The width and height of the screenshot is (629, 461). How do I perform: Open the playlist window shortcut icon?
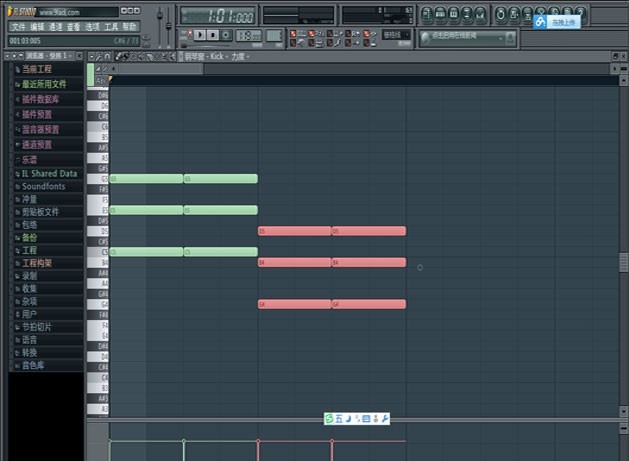click(427, 14)
